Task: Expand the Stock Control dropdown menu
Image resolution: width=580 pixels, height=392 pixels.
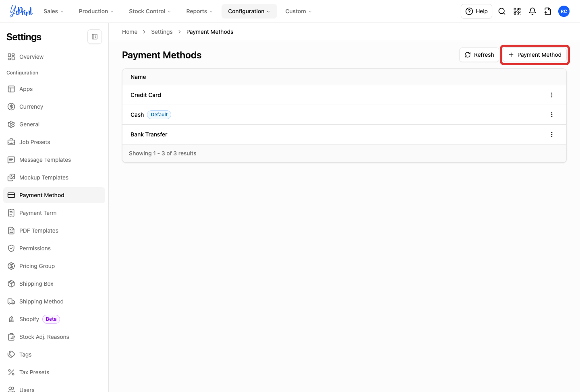Action: click(150, 11)
